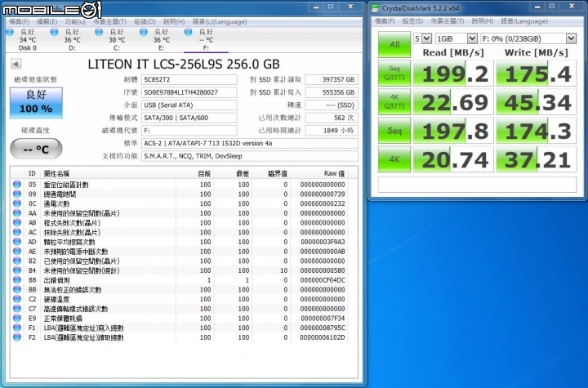588x388 pixels.
Task: Click status orb for attribute B2
Action: click(17, 261)
